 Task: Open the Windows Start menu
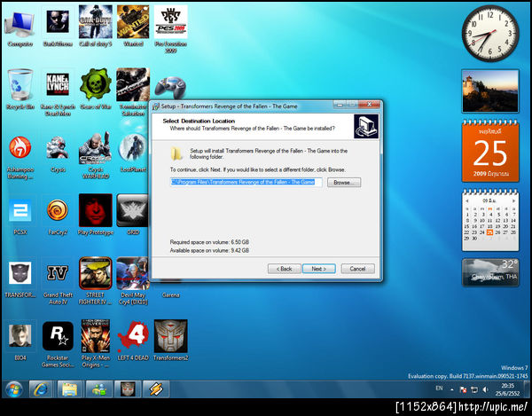pyautogui.click(x=14, y=389)
